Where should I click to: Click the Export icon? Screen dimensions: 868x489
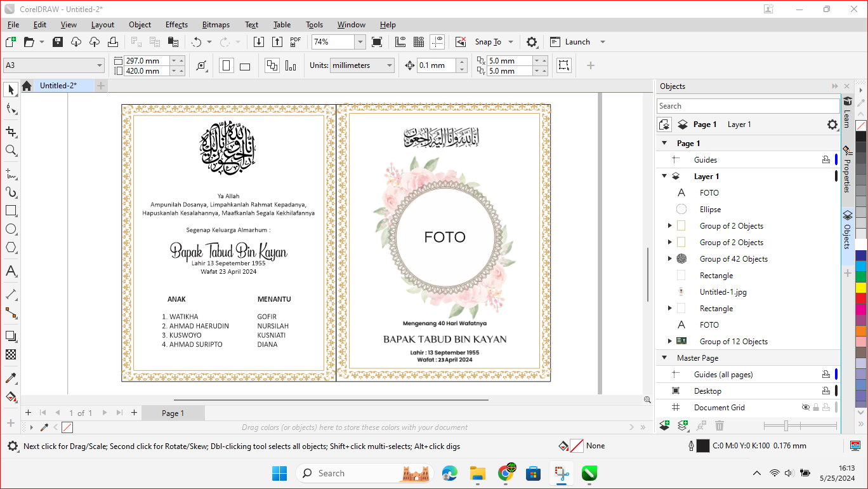(x=277, y=42)
